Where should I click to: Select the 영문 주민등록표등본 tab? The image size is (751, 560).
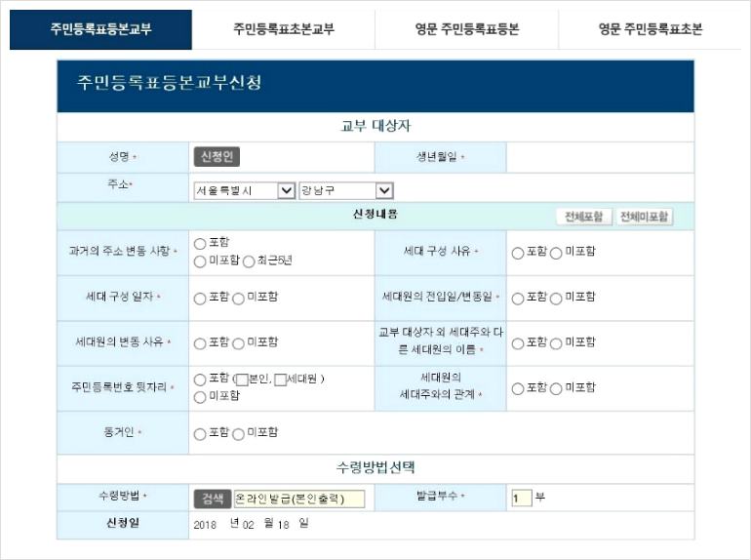tap(467, 29)
